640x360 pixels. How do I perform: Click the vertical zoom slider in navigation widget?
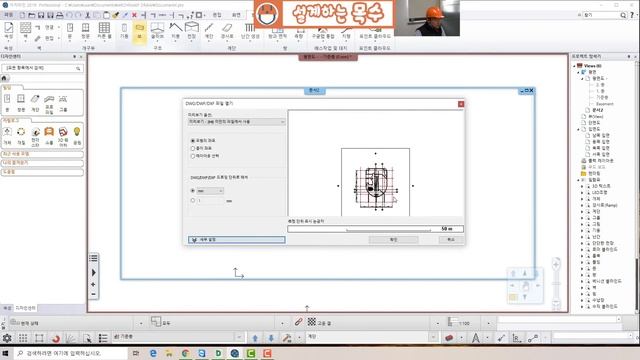pos(556,284)
